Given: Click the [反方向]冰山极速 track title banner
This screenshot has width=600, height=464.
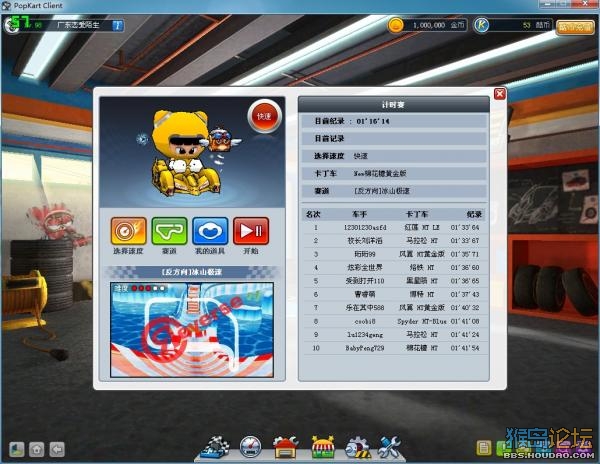Looking at the screenshot, I should tap(192, 272).
